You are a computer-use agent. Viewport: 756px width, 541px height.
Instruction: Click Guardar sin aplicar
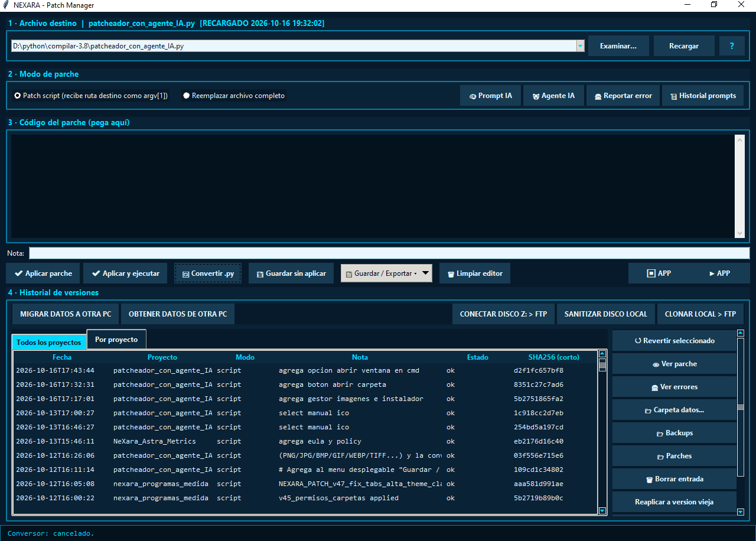tap(291, 273)
